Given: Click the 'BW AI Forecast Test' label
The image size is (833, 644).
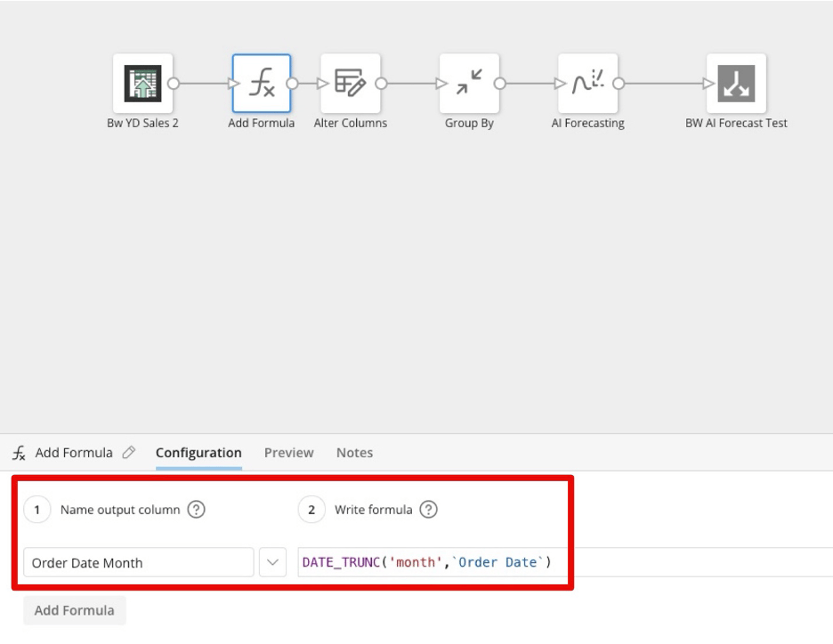Looking at the screenshot, I should pos(736,123).
